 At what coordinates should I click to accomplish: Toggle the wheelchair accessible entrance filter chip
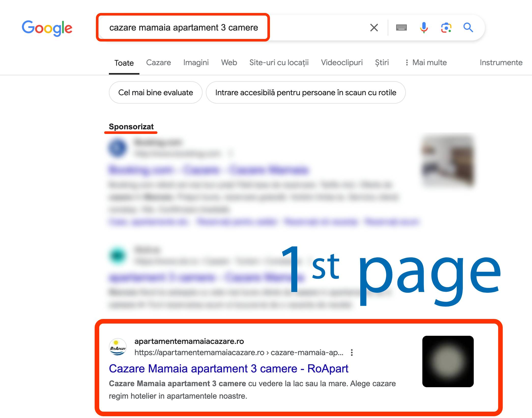pos(306,92)
